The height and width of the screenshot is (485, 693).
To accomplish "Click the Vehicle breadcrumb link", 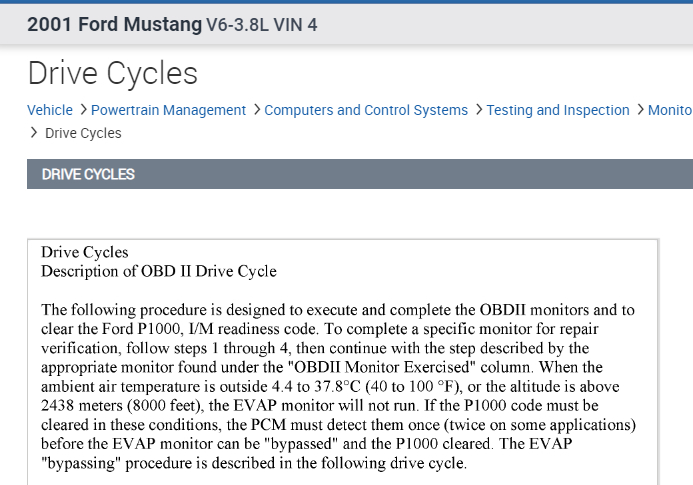I will pyautogui.click(x=49, y=110).
